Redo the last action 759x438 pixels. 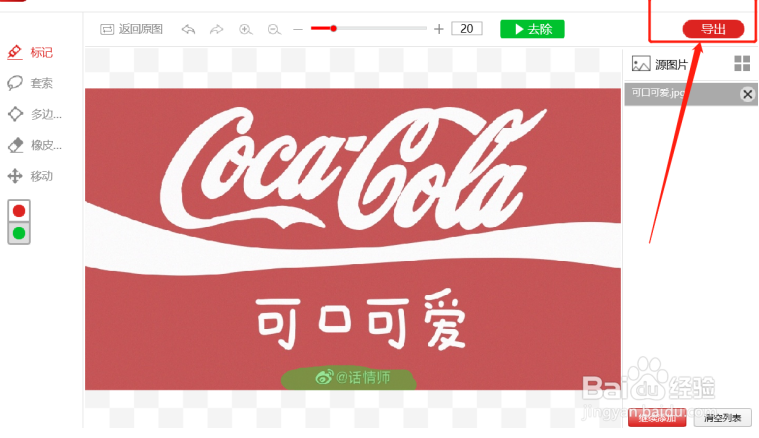[x=216, y=30]
